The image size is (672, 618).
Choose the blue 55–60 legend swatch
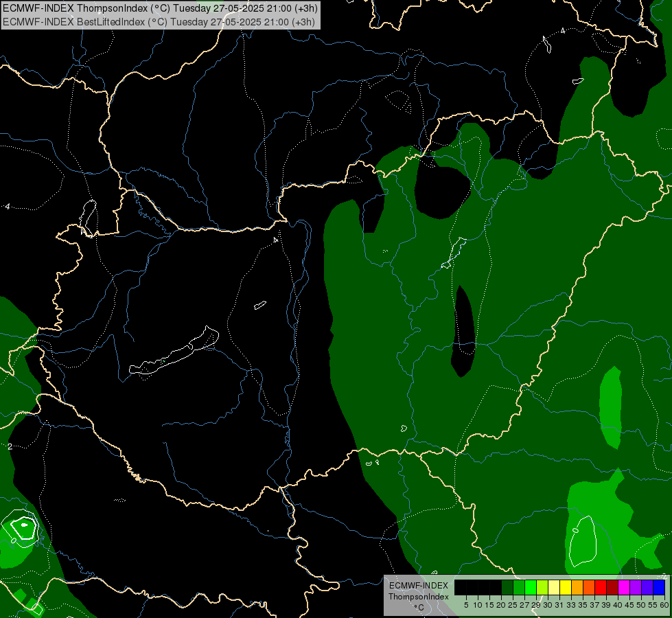click(659, 587)
